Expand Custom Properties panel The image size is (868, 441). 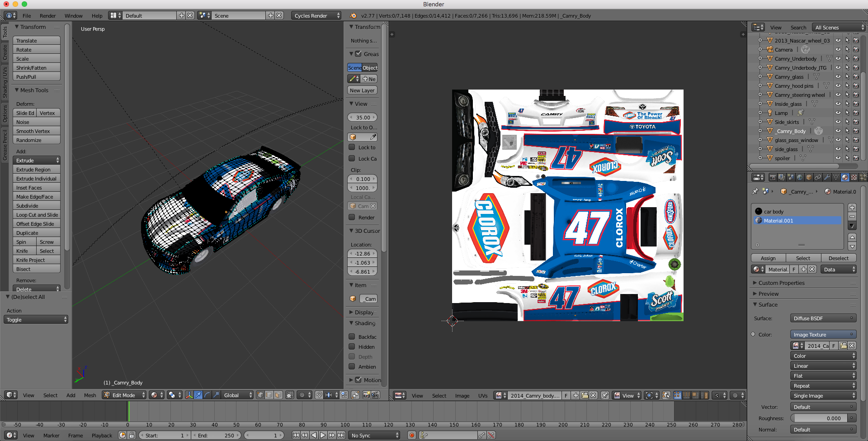coord(782,283)
